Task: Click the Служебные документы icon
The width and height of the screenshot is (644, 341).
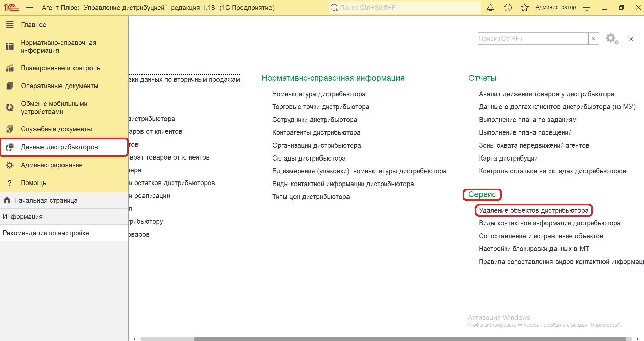Action: (x=10, y=129)
